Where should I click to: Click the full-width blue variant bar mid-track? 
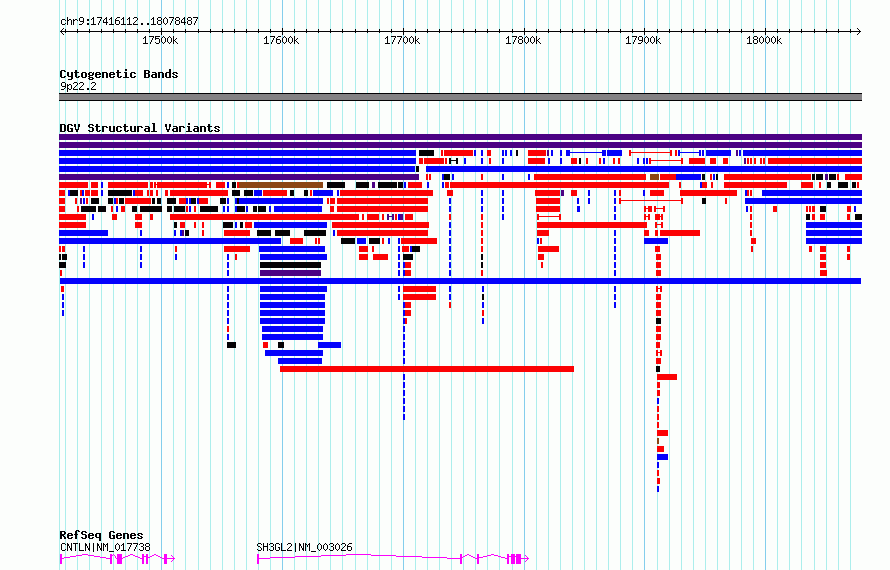point(460,281)
